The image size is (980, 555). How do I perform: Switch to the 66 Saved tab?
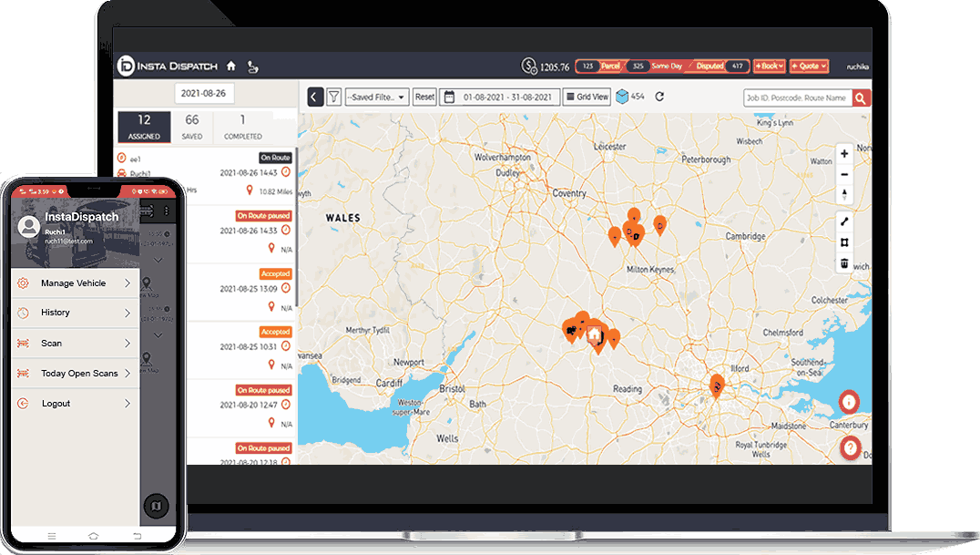[192, 127]
